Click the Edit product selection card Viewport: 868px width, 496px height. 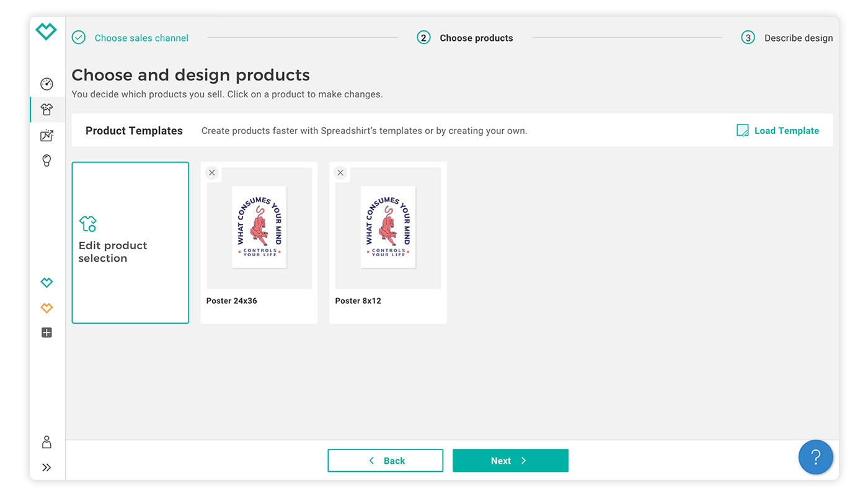(130, 242)
